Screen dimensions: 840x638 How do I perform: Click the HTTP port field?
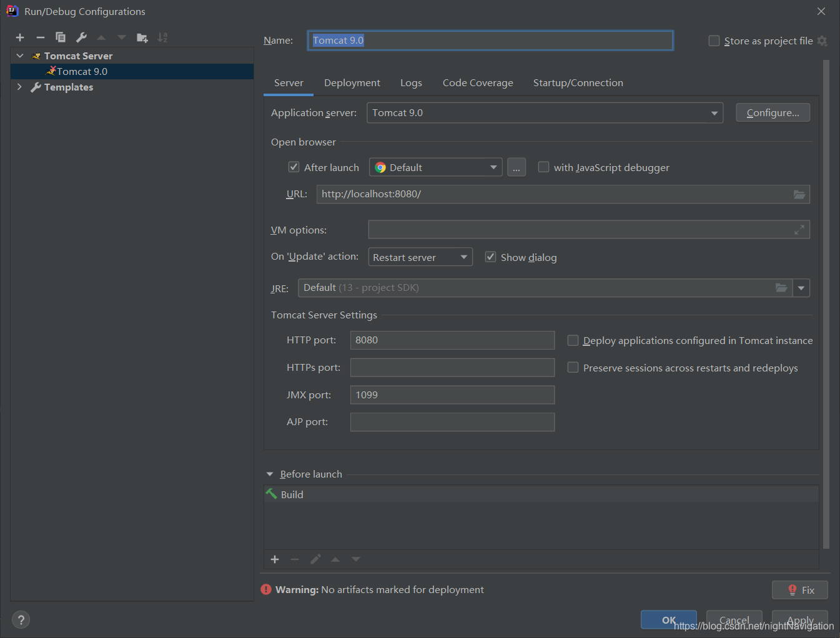tap(452, 340)
